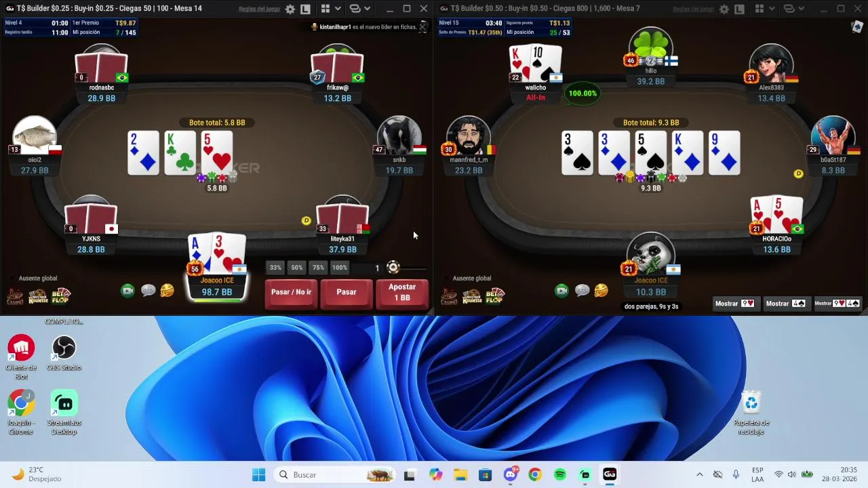The width and height of the screenshot is (868, 488).
Task: Open Casino icon in Mesa 7 table
Action: click(449, 296)
